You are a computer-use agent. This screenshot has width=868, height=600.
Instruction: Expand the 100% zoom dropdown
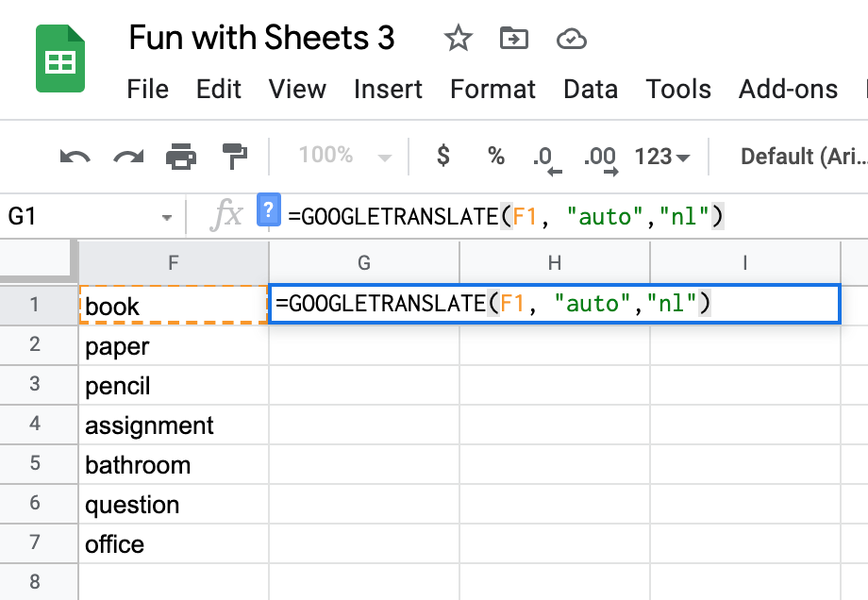[344, 157]
